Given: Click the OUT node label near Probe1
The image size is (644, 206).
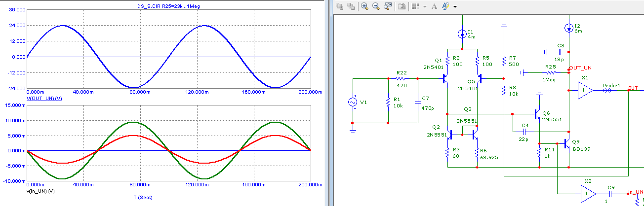Looking at the screenshot, I should point(633,88).
